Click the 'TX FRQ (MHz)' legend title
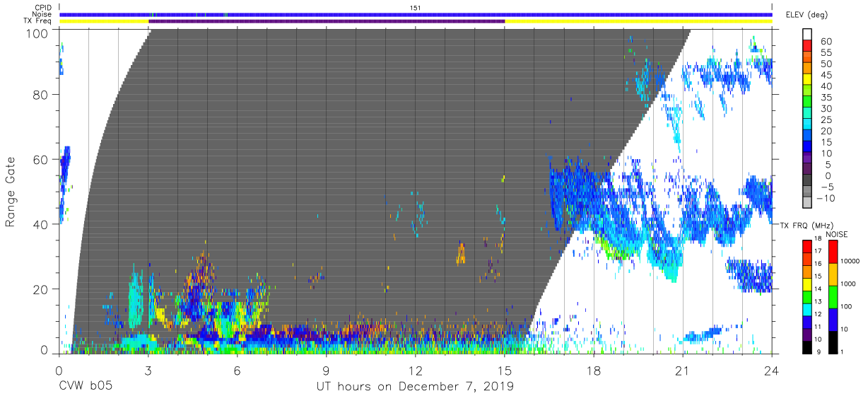868x401 pixels. tap(806, 225)
